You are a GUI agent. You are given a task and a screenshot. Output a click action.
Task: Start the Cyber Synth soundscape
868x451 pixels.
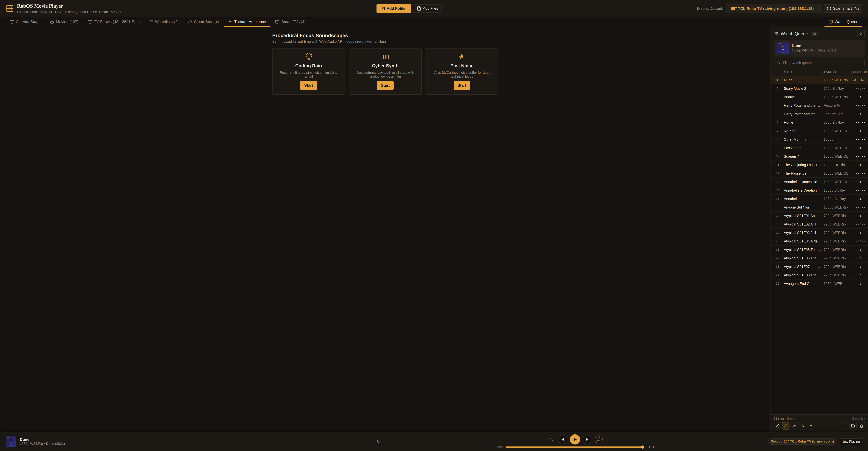coord(385,85)
